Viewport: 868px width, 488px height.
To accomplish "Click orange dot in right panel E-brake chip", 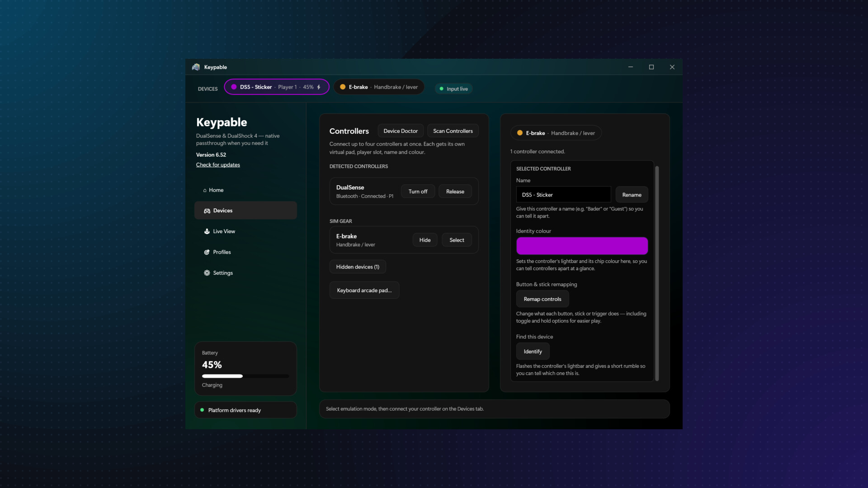I will click(x=520, y=133).
